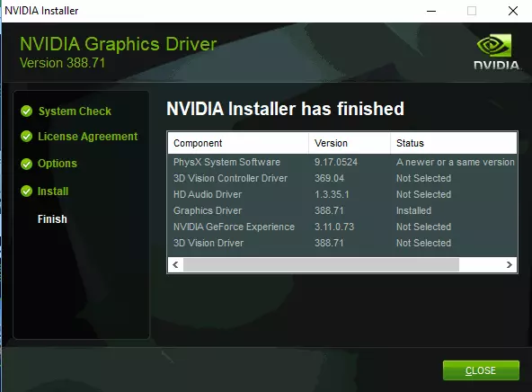Click Not Selected status for GeForce Experience

click(x=424, y=227)
